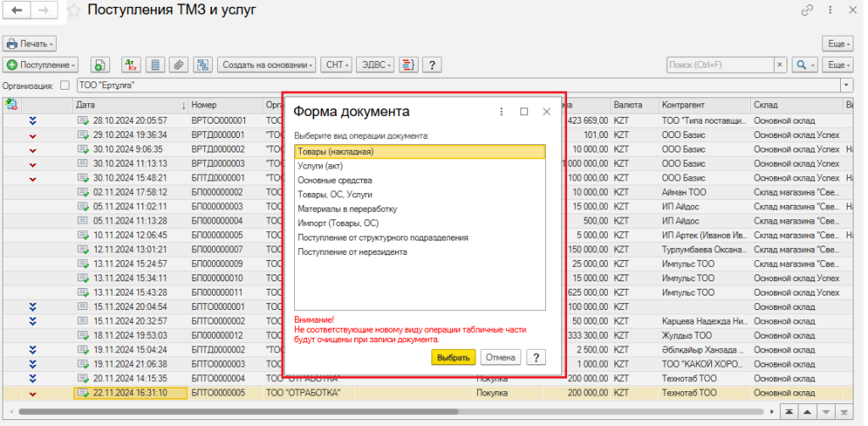Viewport: 868px width, 426px height.
Task: Click the report list icon in toolbar
Action: (x=154, y=64)
